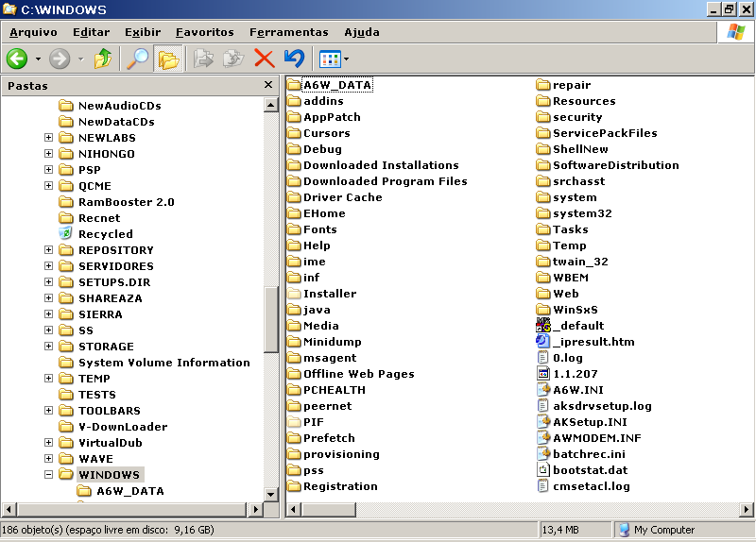The height and width of the screenshot is (542, 756).
Task: Go up one folder level
Action: [x=103, y=59]
